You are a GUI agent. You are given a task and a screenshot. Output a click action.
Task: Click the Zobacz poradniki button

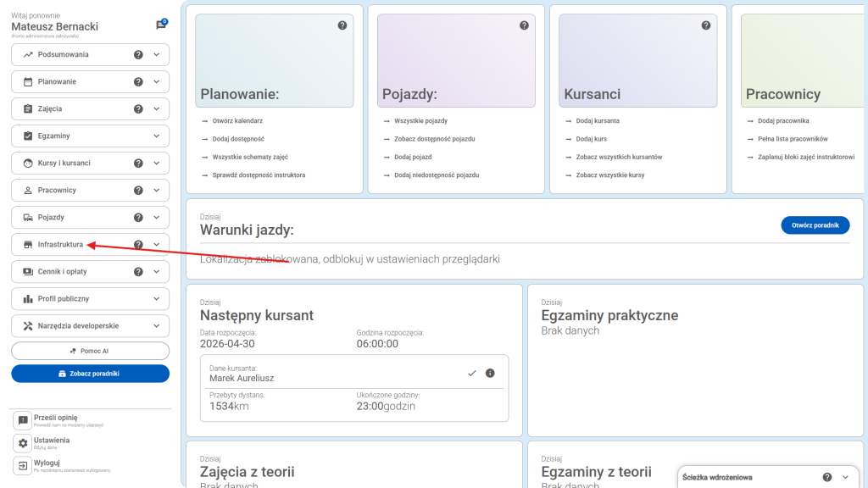[90, 374]
